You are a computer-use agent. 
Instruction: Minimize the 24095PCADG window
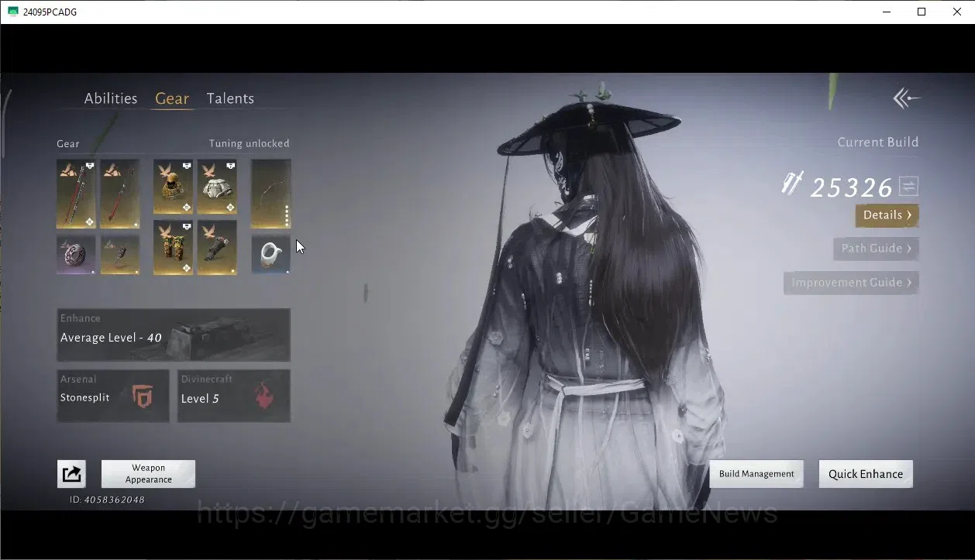886,12
